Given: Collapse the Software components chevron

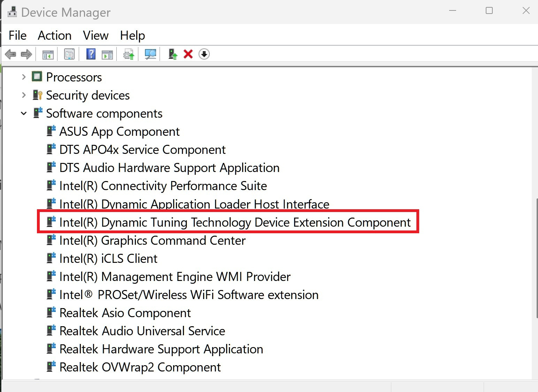Looking at the screenshot, I should [24, 113].
